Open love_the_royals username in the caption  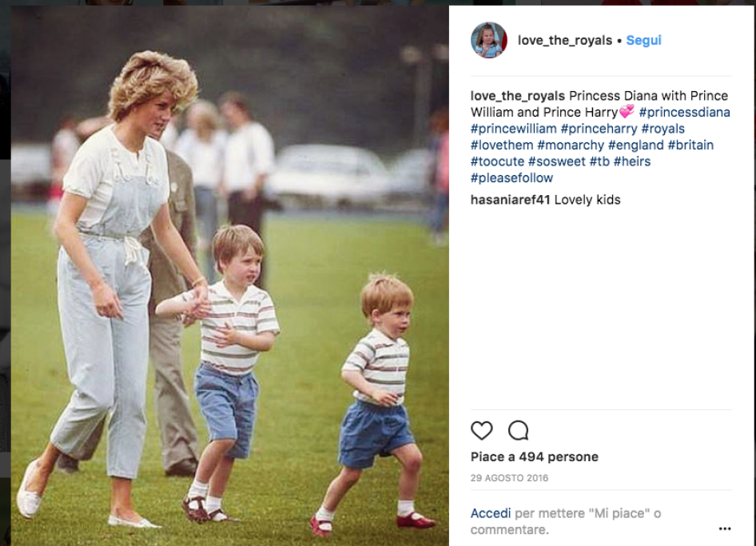[x=517, y=96]
